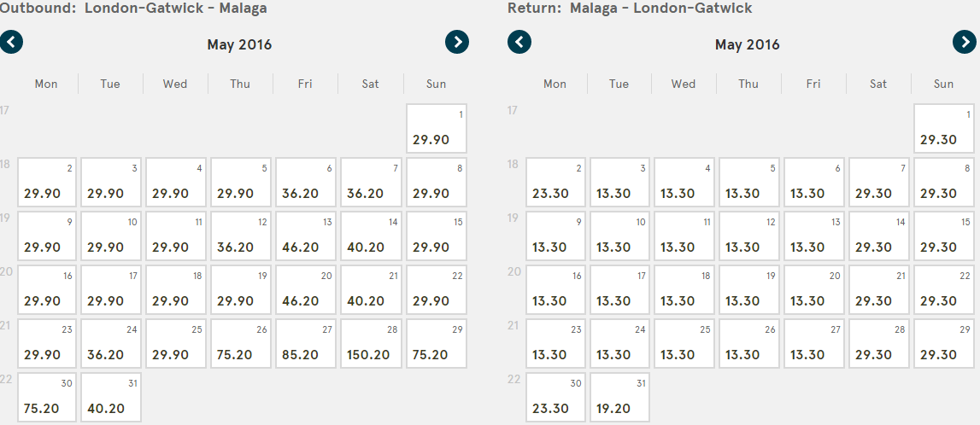Select return May 30 fare 23.30
The image size is (980, 425).
click(x=555, y=397)
